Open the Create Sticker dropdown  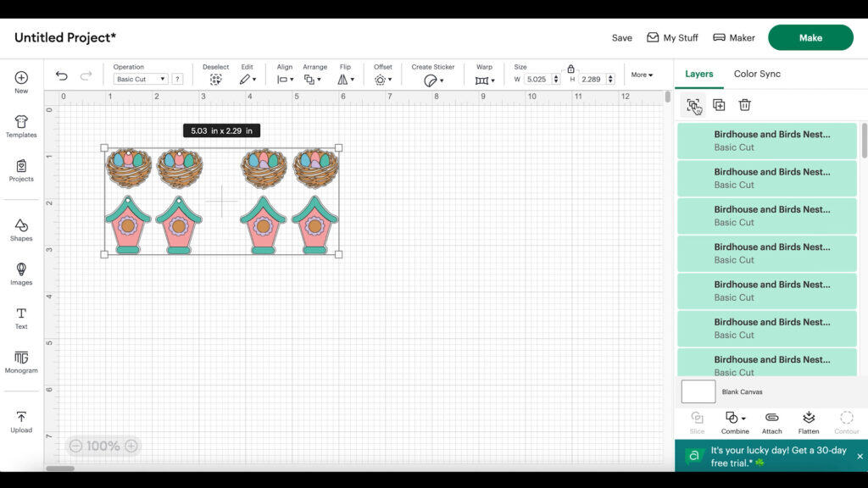tap(433, 80)
